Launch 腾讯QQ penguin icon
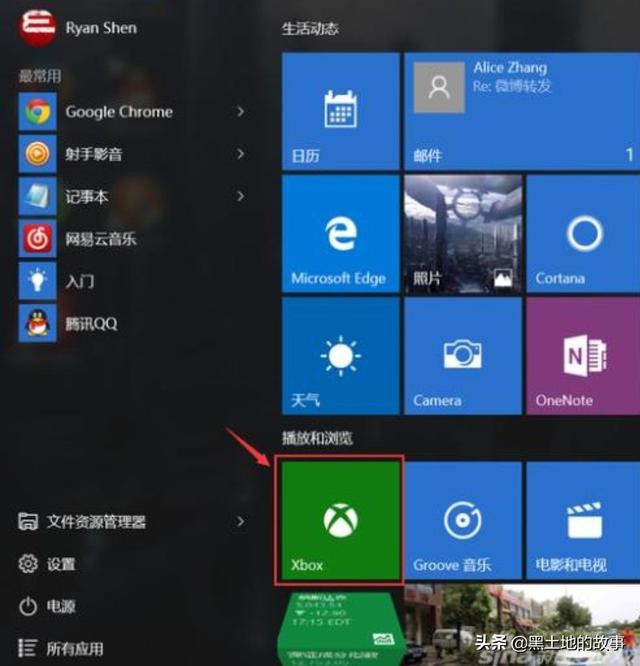This screenshot has width=640, height=666. [x=37, y=323]
